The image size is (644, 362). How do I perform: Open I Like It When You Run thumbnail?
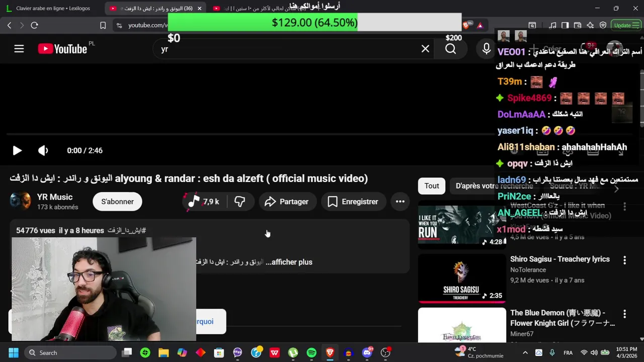click(462, 224)
